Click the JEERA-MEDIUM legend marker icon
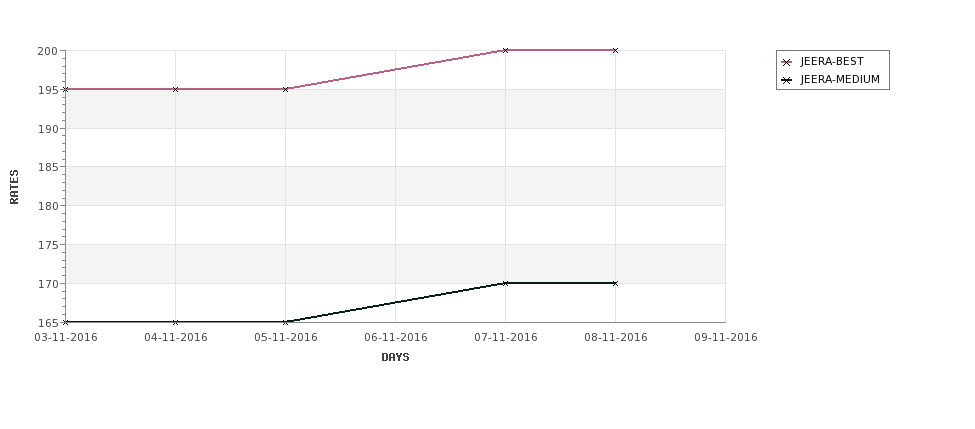 (x=787, y=80)
